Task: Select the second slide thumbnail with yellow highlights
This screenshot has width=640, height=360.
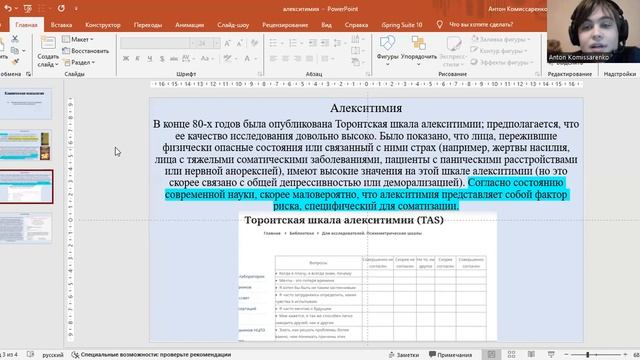Action: click(x=25, y=145)
